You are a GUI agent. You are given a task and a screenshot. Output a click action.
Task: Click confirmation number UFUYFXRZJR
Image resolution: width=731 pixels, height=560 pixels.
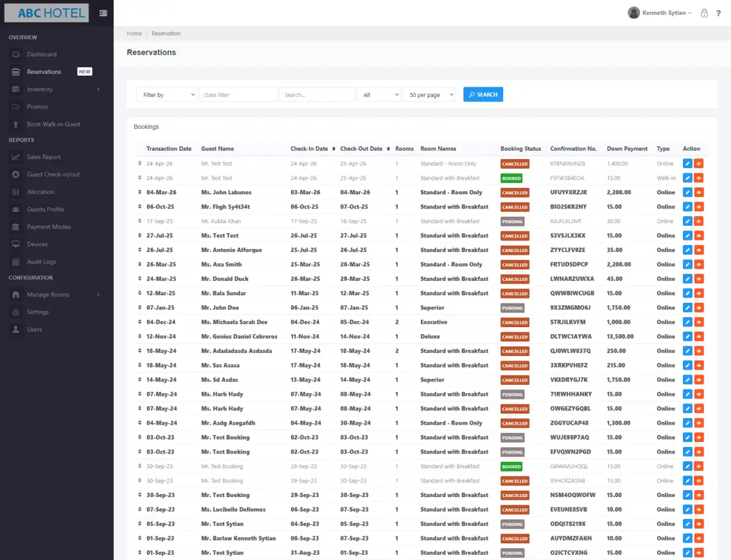click(x=568, y=192)
